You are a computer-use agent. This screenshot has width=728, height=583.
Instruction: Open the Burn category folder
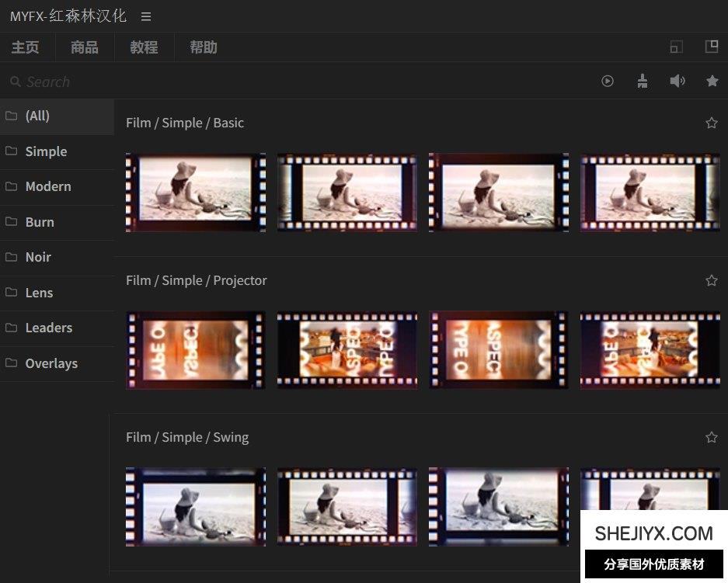coord(40,222)
